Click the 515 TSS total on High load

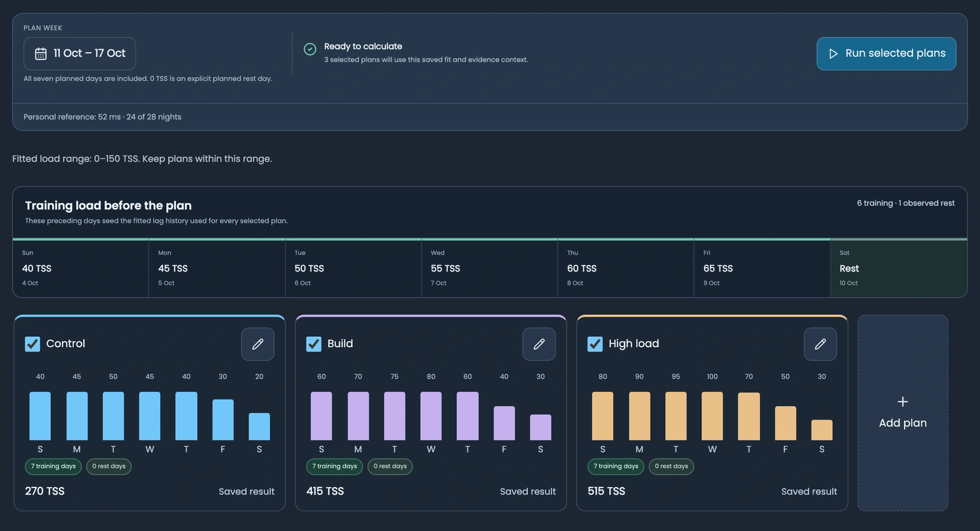tap(606, 491)
